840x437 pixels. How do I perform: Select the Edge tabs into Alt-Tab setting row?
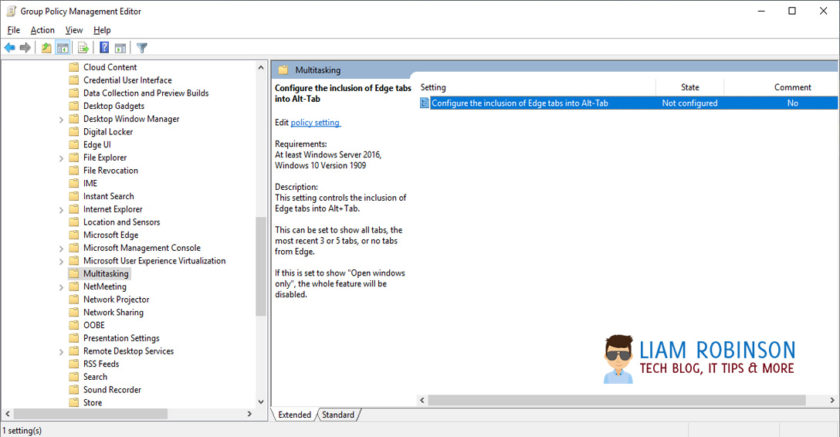pos(628,103)
